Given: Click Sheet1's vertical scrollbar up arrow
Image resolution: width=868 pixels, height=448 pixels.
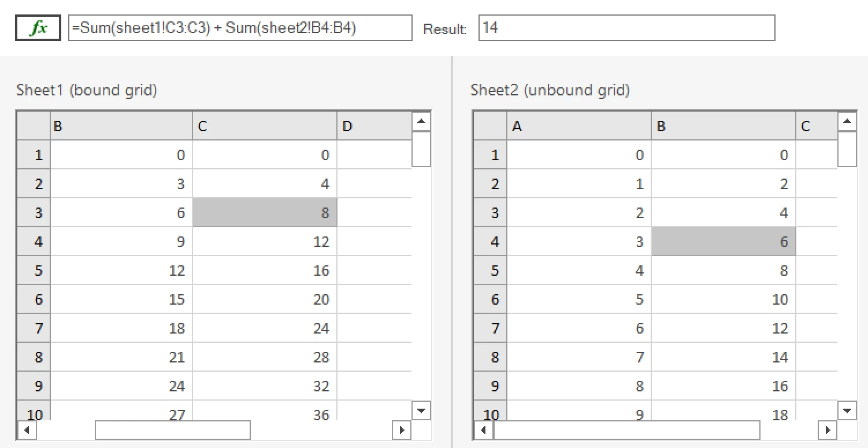Looking at the screenshot, I should click(421, 120).
